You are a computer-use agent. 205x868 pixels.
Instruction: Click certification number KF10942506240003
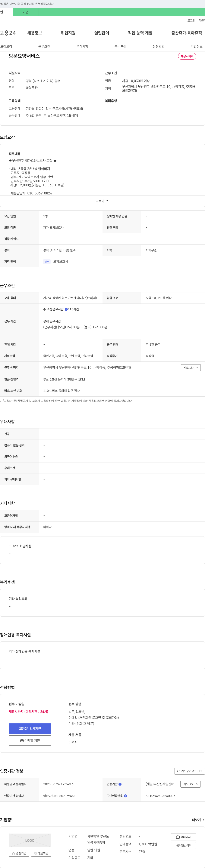(161, 796)
